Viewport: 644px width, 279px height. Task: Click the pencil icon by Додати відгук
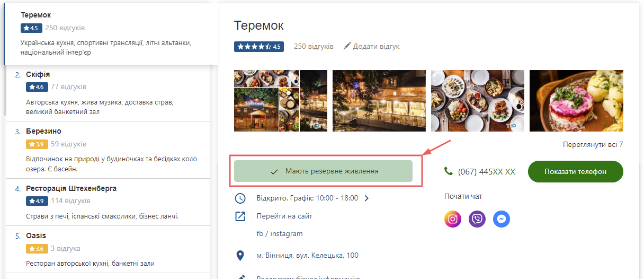coord(347,46)
